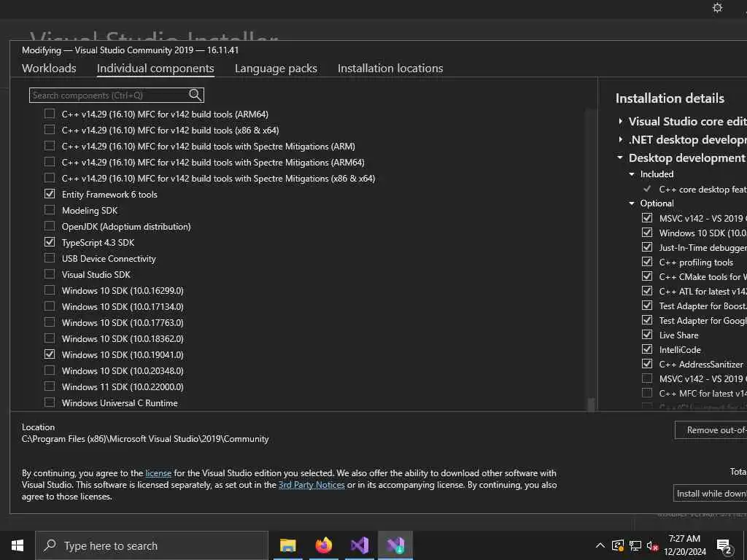
Task: Uncheck Live Share in Installation details
Action: click(647, 335)
